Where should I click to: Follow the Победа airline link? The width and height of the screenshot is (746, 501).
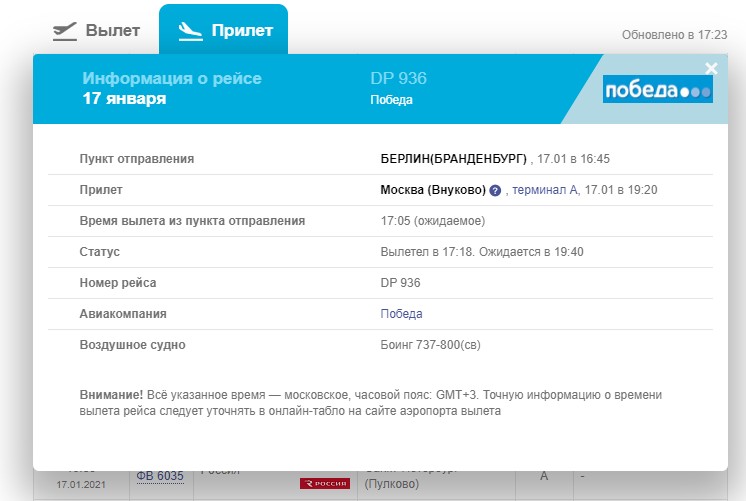401,314
